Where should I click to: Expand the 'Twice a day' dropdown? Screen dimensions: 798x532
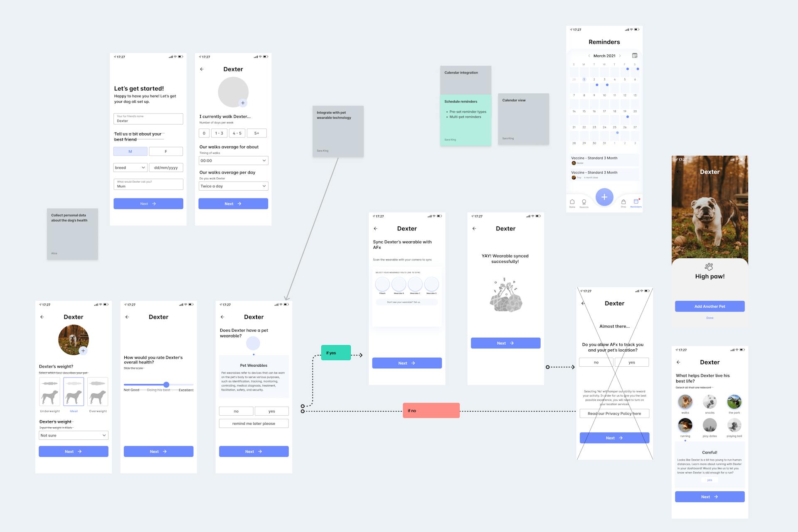(x=233, y=186)
